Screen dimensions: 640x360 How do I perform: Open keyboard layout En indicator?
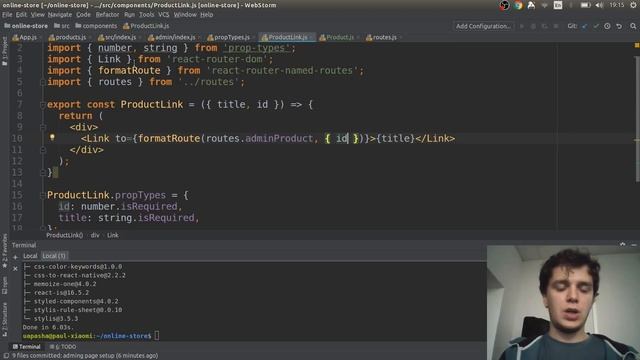[x=558, y=5]
